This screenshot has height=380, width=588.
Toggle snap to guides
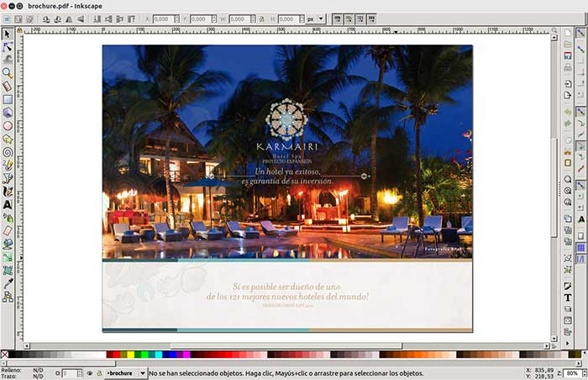[580, 259]
